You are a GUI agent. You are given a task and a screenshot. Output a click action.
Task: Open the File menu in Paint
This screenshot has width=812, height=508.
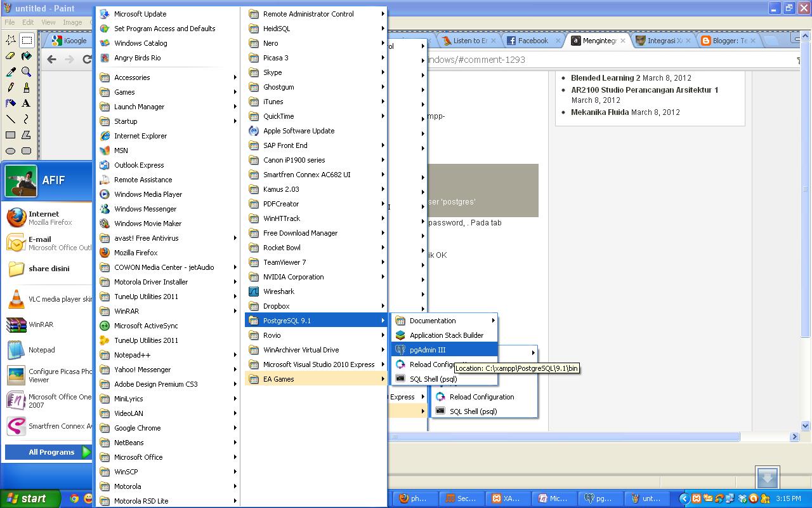point(10,22)
